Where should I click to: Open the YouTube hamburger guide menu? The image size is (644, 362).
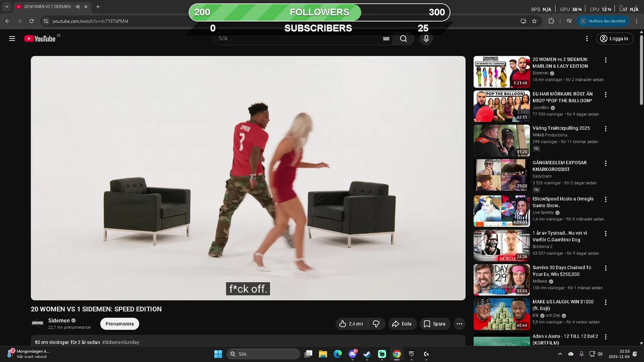(x=12, y=39)
